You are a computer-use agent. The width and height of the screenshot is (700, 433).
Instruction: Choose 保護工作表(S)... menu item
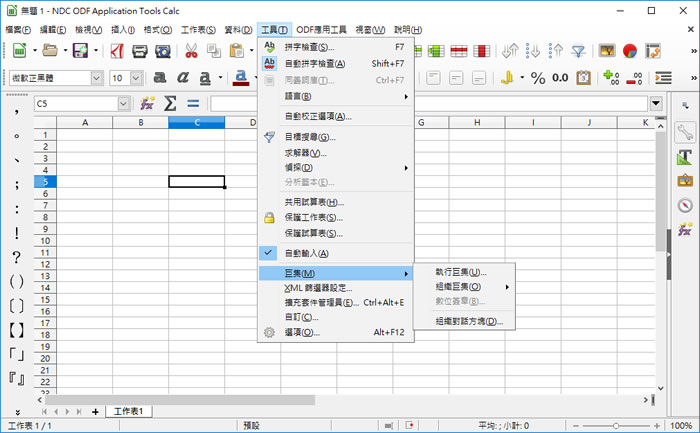[x=336, y=218]
